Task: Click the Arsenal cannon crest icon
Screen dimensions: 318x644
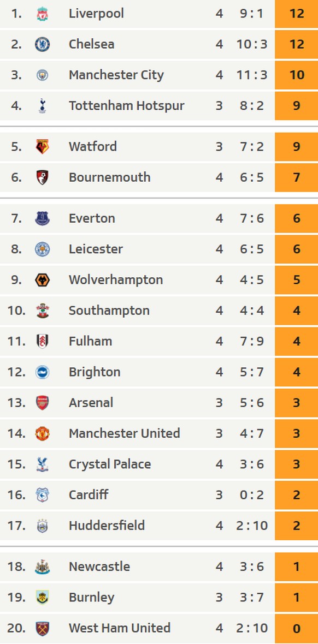Action: (x=43, y=403)
